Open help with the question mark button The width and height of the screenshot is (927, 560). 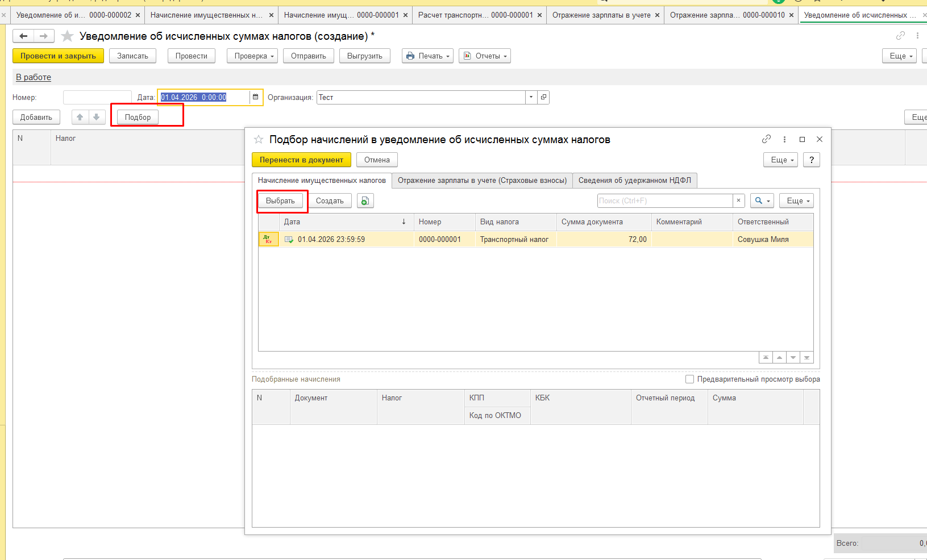tap(812, 160)
